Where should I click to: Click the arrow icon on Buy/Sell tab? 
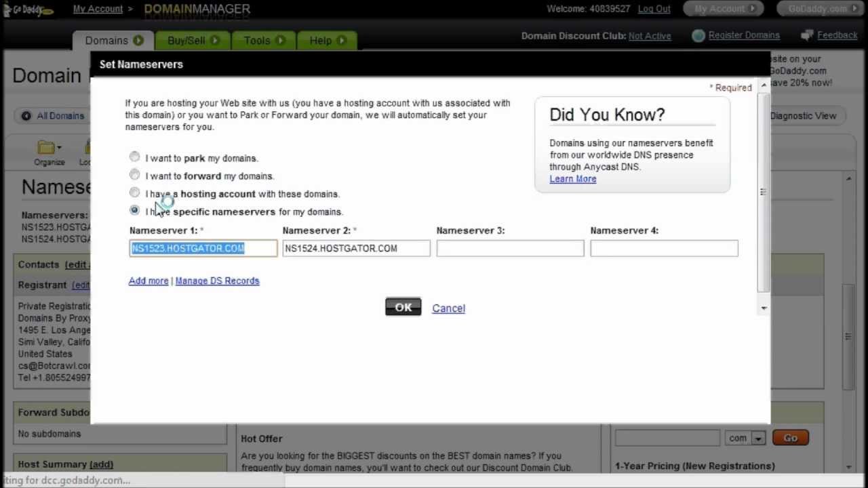point(215,41)
